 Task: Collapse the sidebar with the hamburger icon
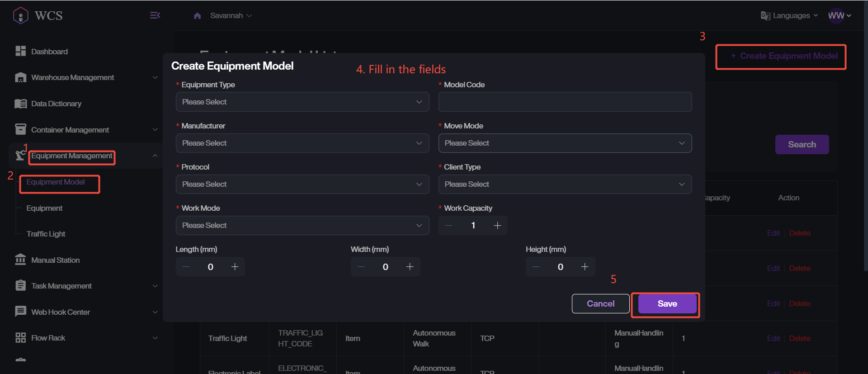point(155,15)
